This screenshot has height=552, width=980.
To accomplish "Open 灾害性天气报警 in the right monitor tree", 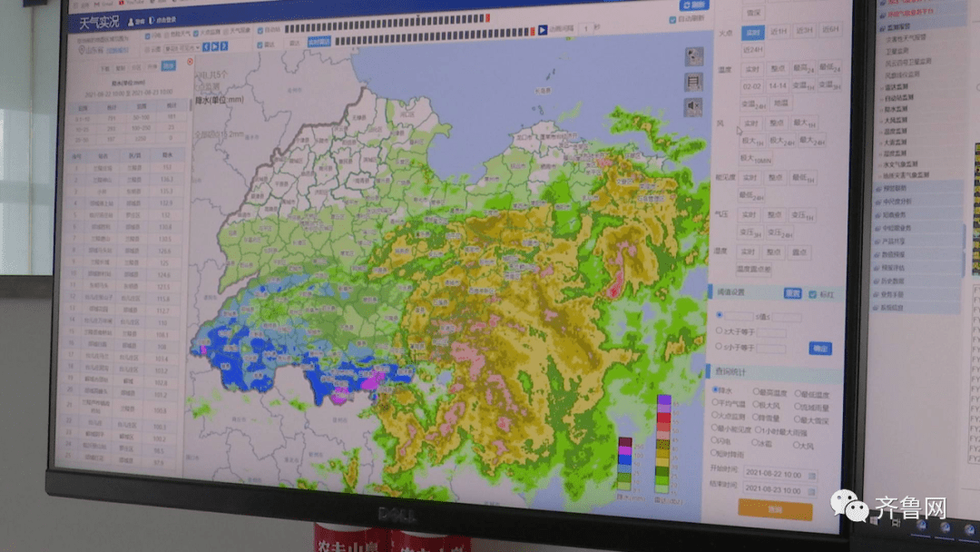I will tap(906, 38).
